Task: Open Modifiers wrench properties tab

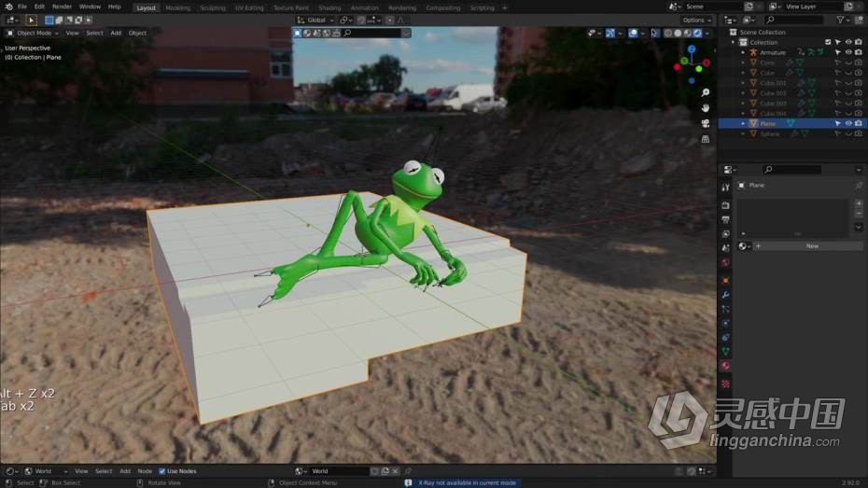Action: (x=725, y=295)
